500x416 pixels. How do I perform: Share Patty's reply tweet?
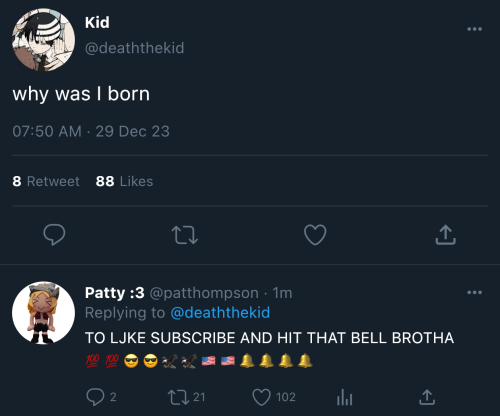point(427,397)
